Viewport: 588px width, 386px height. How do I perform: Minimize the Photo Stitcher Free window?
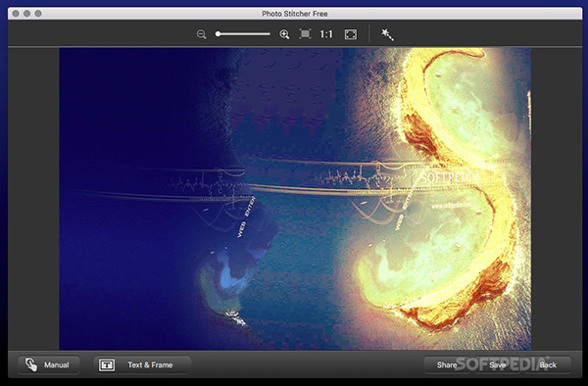pyautogui.click(x=27, y=14)
